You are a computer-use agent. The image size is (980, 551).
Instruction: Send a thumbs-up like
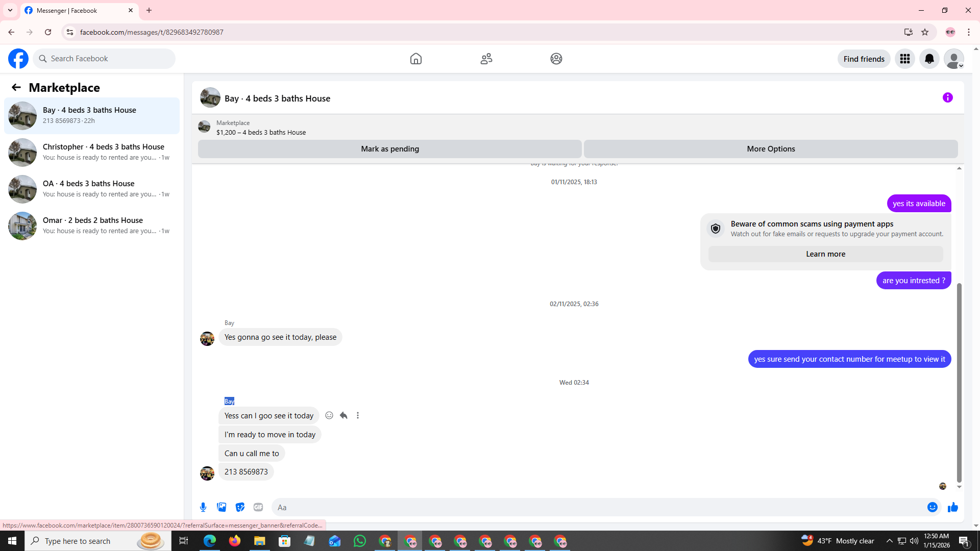tap(952, 507)
